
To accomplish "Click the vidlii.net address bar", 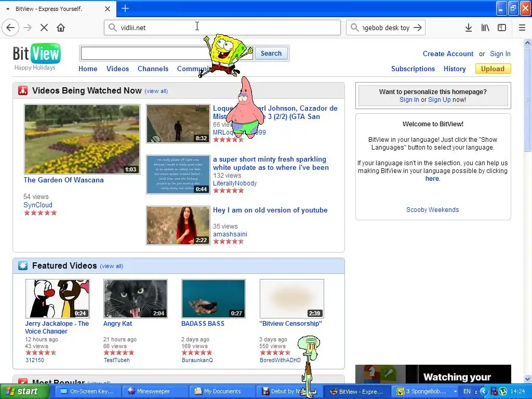I will point(222,28).
